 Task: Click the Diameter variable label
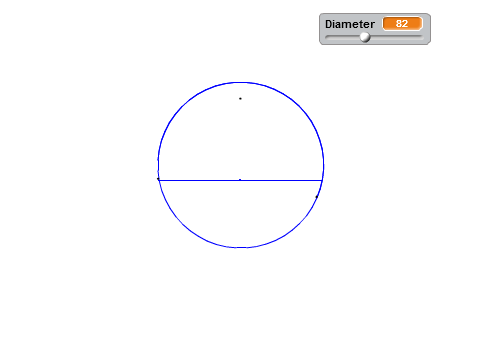click(350, 24)
